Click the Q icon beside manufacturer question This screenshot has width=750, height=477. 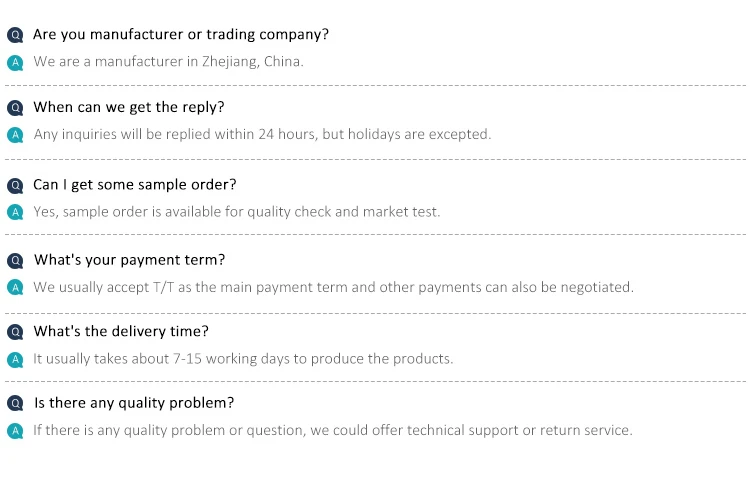click(15, 35)
